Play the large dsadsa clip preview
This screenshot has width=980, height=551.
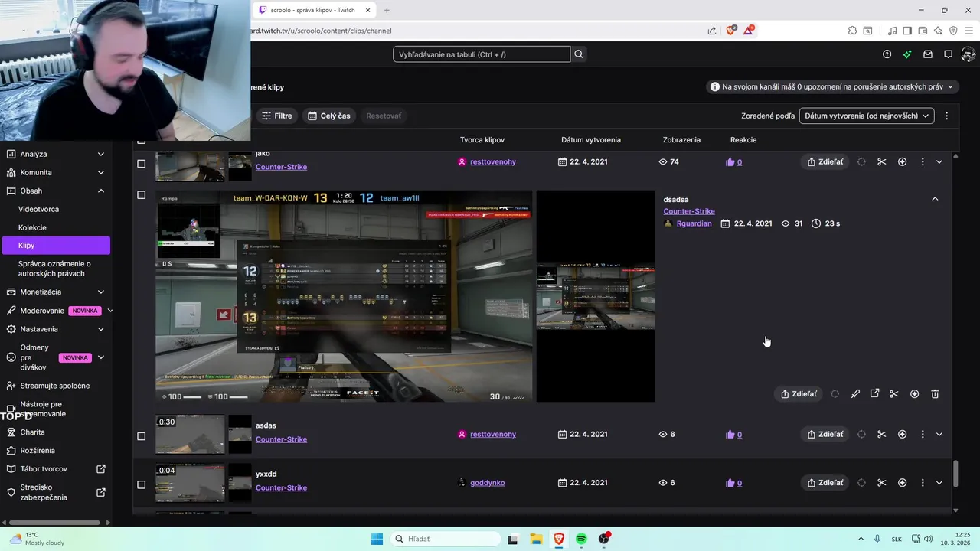(344, 296)
